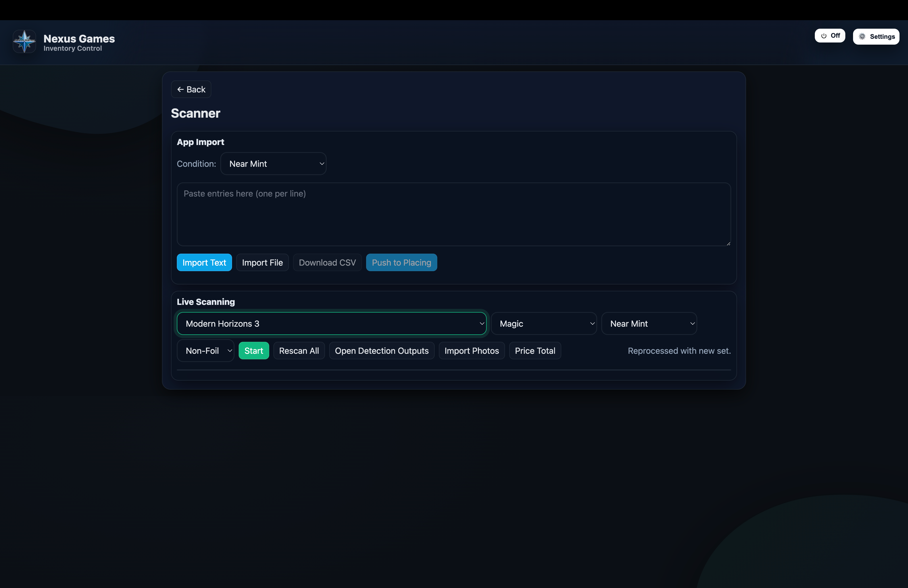Image resolution: width=908 pixels, height=588 pixels.
Task: Click the Price Total button
Action: tap(535, 351)
